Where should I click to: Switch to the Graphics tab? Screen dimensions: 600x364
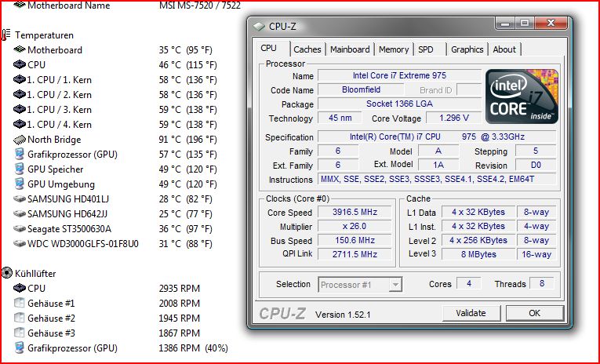click(467, 49)
